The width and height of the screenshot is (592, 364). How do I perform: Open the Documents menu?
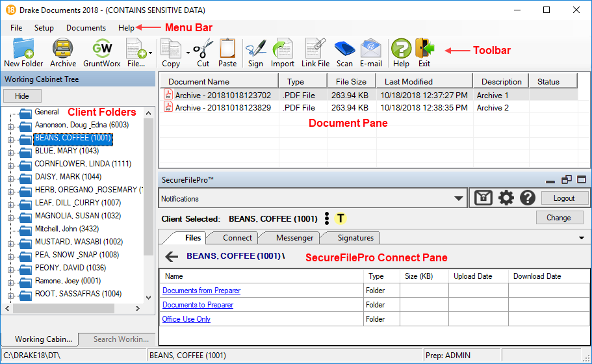click(86, 28)
